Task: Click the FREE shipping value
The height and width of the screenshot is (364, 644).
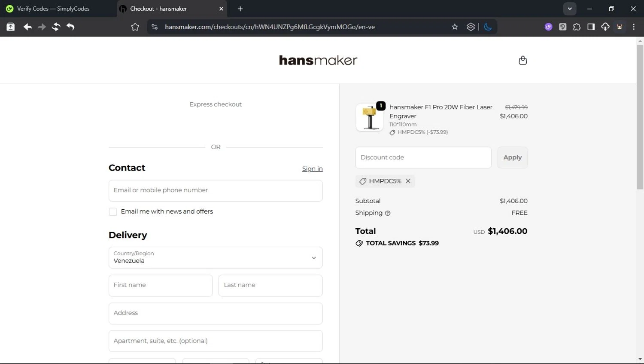Action: click(519, 213)
